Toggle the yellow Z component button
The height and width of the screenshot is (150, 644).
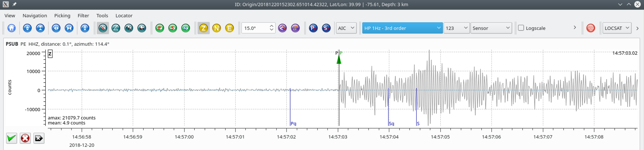tap(203, 28)
